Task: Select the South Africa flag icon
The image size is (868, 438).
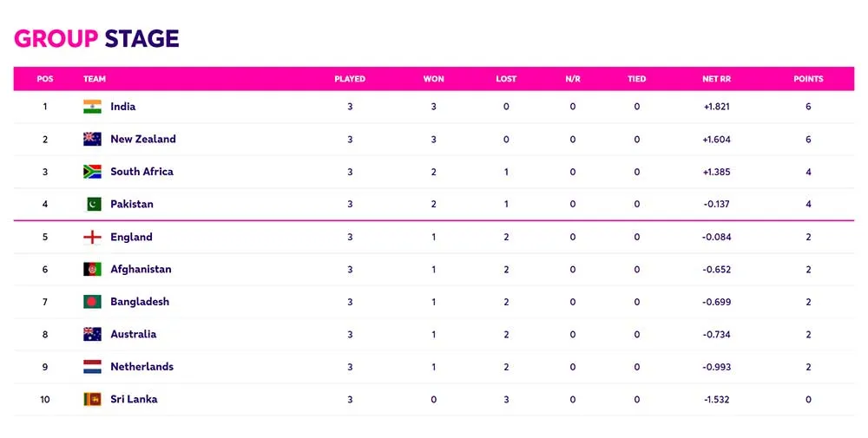Action: click(x=93, y=172)
